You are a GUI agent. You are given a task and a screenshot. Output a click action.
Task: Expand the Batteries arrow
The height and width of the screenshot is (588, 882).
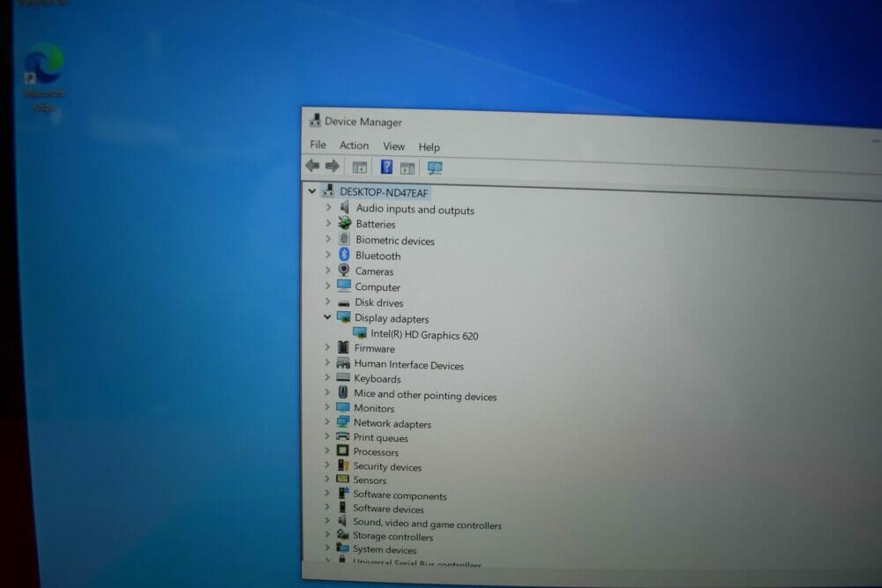click(x=328, y=223)
